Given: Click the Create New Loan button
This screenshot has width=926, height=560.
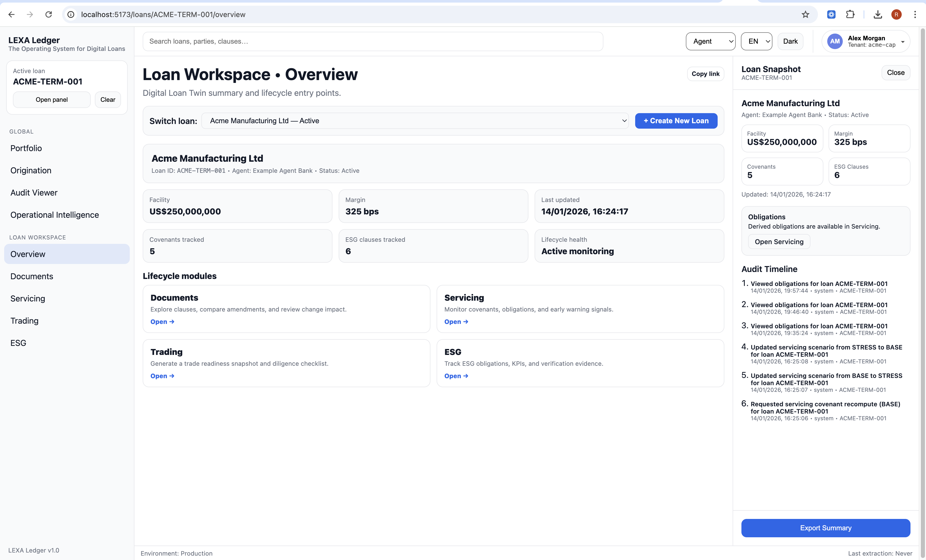Looking at the screenshot, I should tap(676, 121).
